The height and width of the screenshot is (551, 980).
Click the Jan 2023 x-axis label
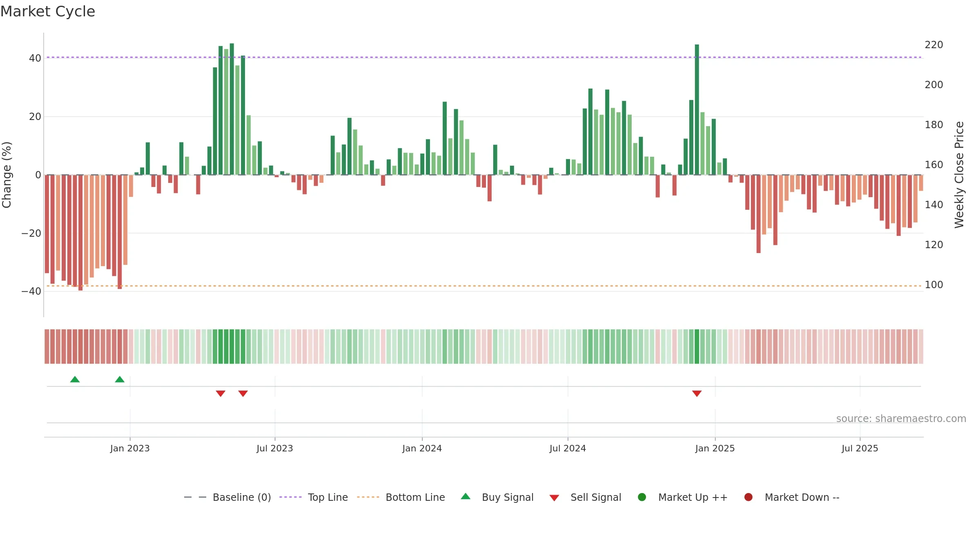pyautogui.click(x=130, y=449)
